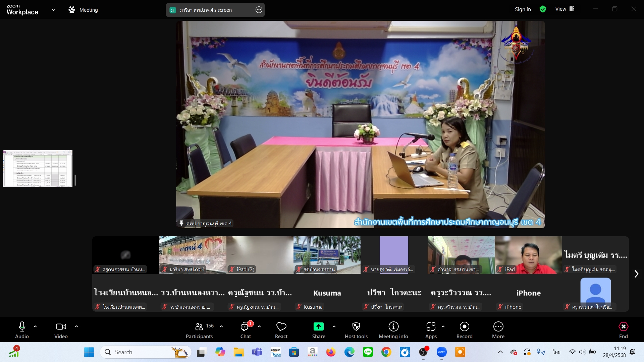Viewport: 644px width, 362px height.
Task: Expand chat options arrow
Action: point(259,326)
